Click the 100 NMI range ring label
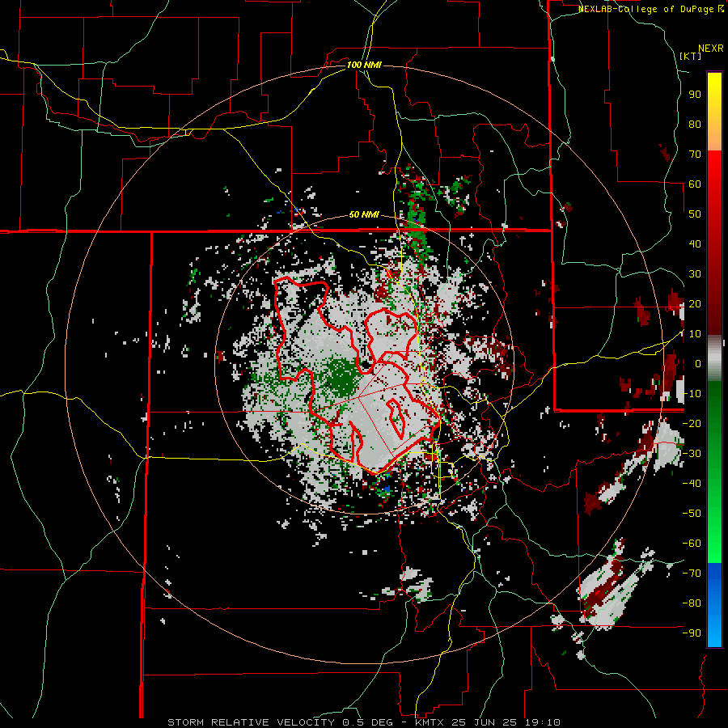The height and width of the screenshot is (728, 728). [364, 65]
